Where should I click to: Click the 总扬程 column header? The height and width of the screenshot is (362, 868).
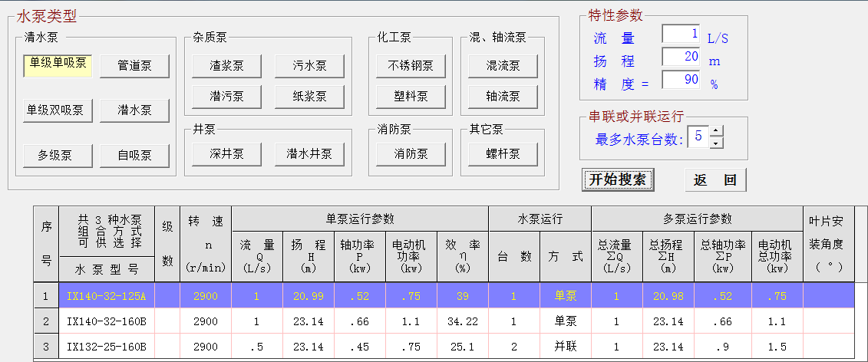click(668, 256)
